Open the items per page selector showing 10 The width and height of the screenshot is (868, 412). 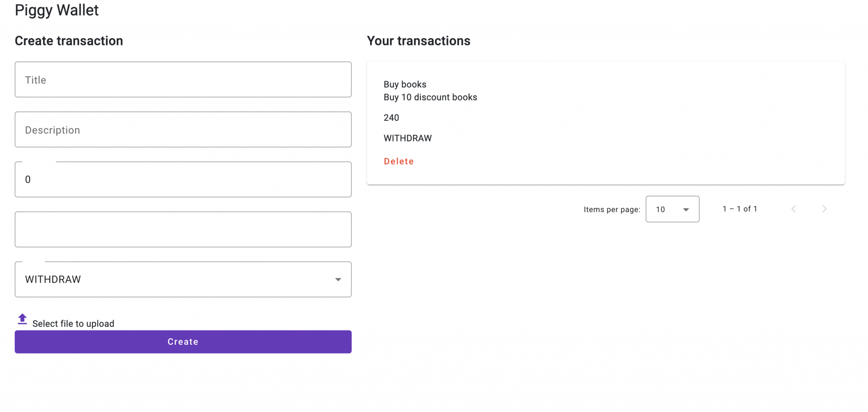[x=672, y=209]
